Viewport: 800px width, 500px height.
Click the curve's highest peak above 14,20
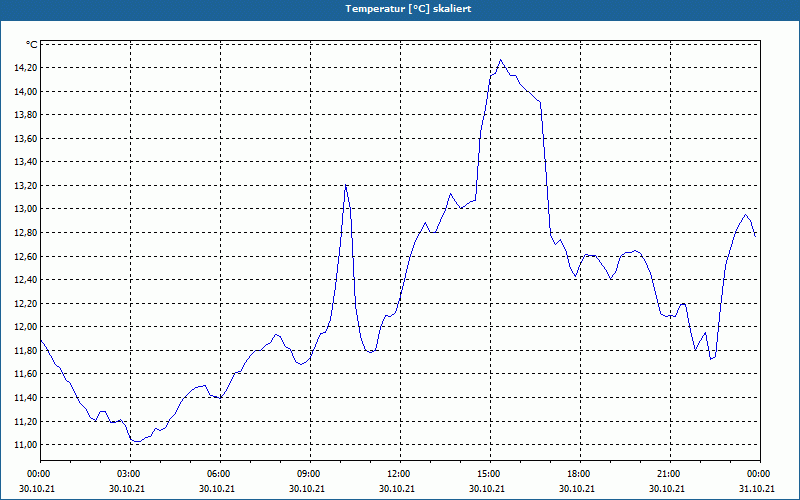coord(501,60)
